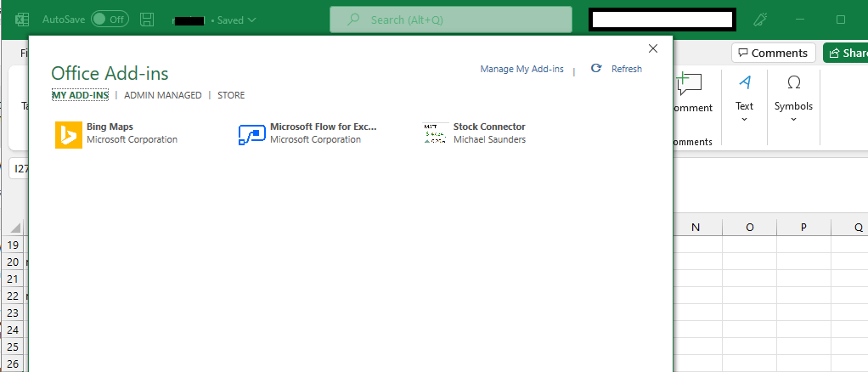
Task: Click the green Share button
Action: coord(846,54)
